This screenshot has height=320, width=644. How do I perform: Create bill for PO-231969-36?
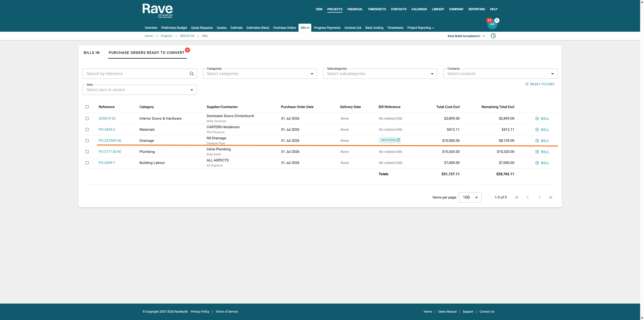[542, 141]
